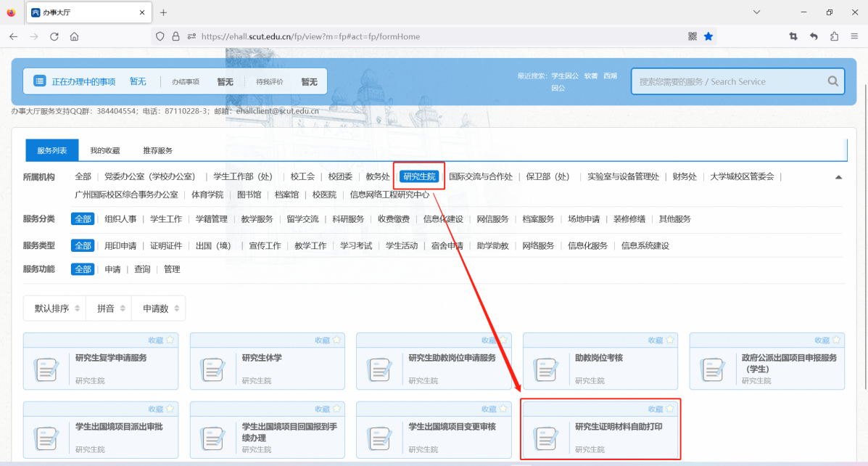
Task: Open the Firefox hamburger menu
Action: click(854, 36)
